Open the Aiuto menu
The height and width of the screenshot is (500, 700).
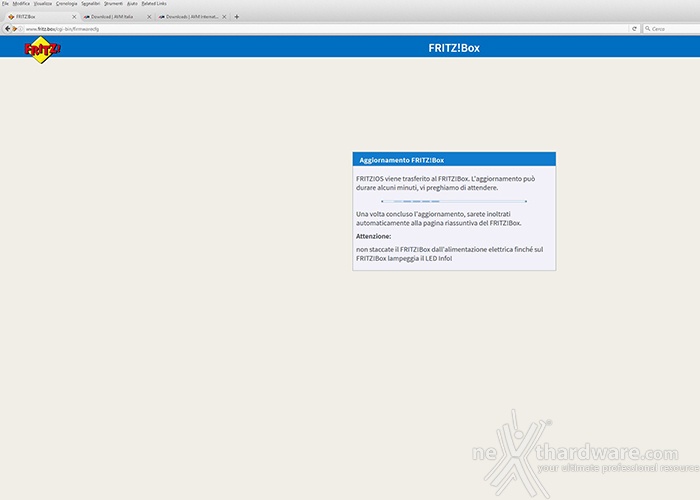pos(132,4)
